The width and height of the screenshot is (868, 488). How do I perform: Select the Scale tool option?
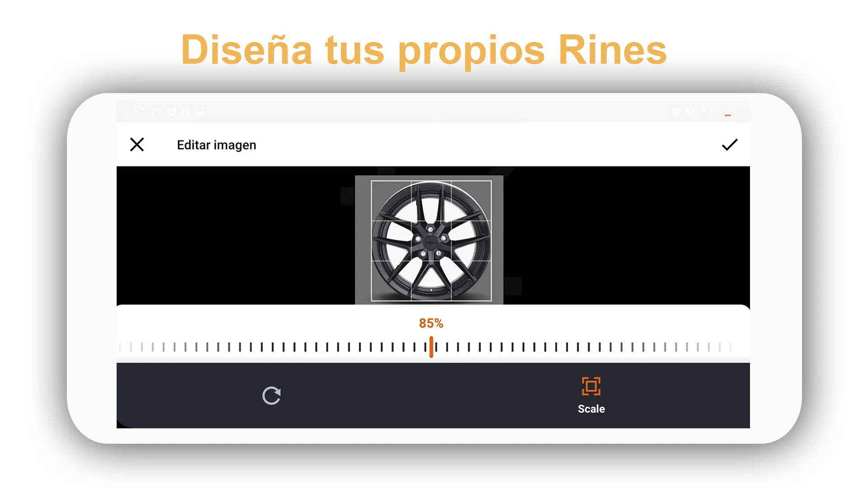tap(591, 394)
